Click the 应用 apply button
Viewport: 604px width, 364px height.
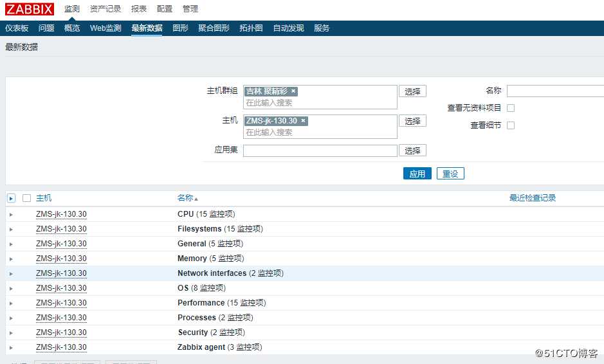click(417, 174)
